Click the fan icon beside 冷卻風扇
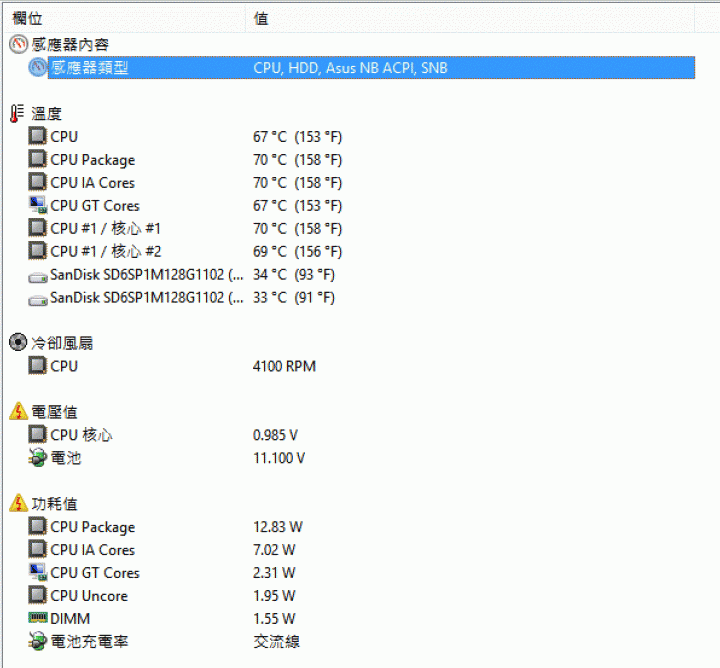Screen dimensions: 720x668 click(18, 342)
